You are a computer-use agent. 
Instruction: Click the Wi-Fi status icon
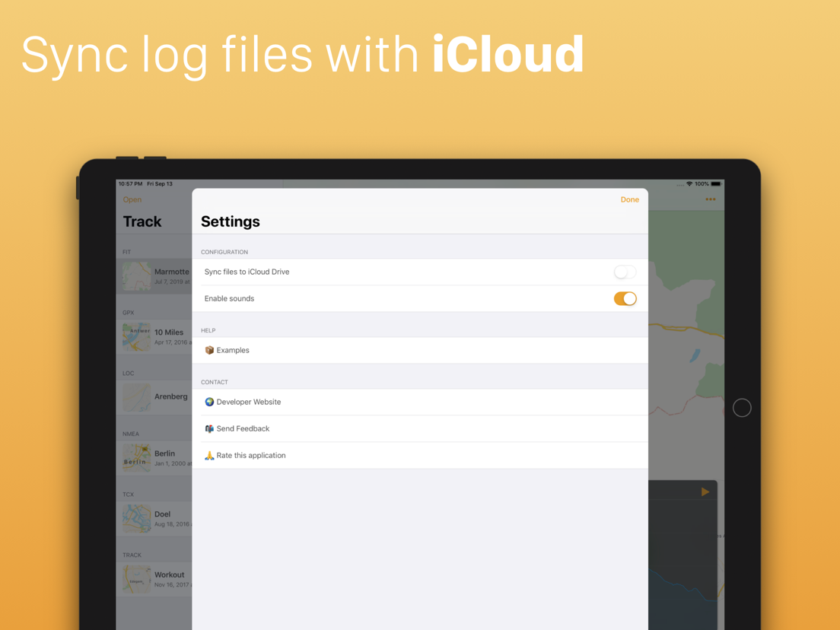pos(689,184)
